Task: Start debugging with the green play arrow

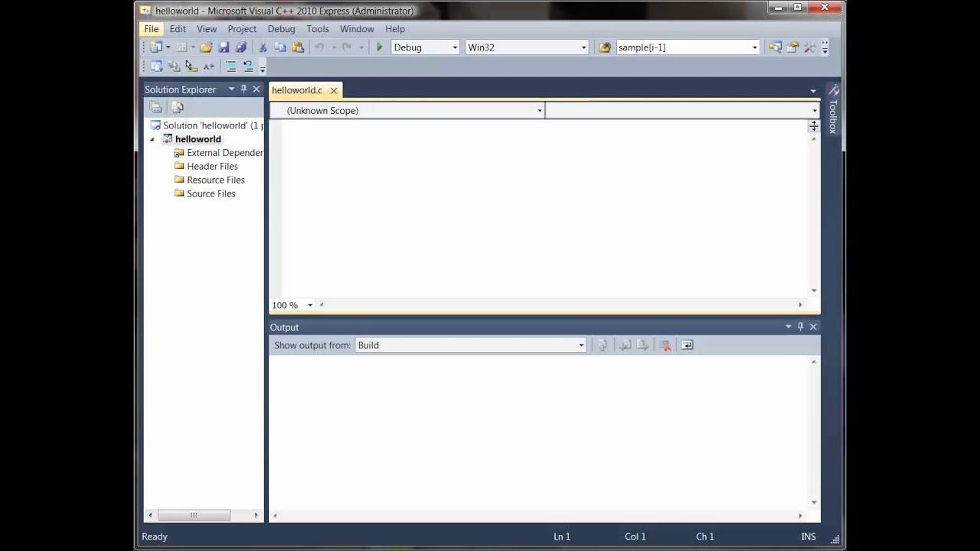Action: pos(379,47)
